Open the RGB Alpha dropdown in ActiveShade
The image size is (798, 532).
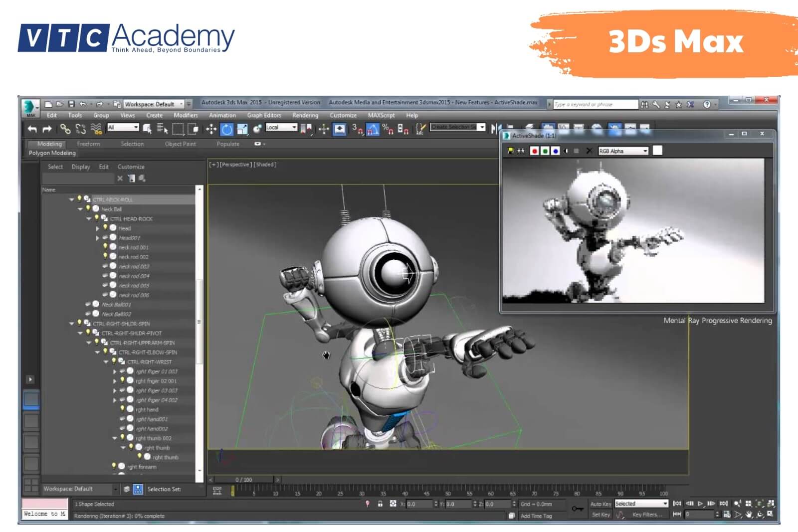(x=623, y=151)
